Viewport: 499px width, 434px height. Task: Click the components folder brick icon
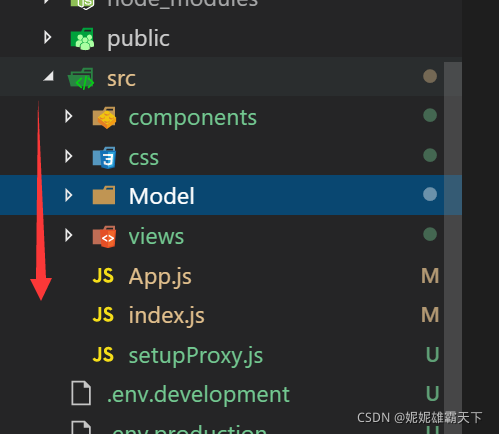click(x=104, y=118)
